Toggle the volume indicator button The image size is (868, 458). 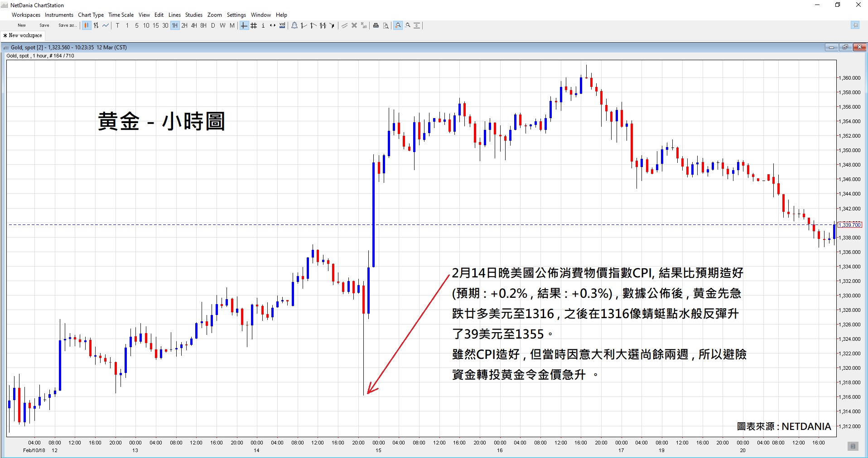[x=282, y=26]
